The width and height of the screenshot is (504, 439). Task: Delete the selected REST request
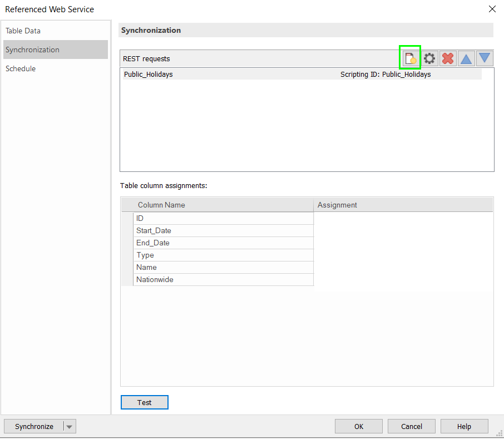[x=448, y=58]
